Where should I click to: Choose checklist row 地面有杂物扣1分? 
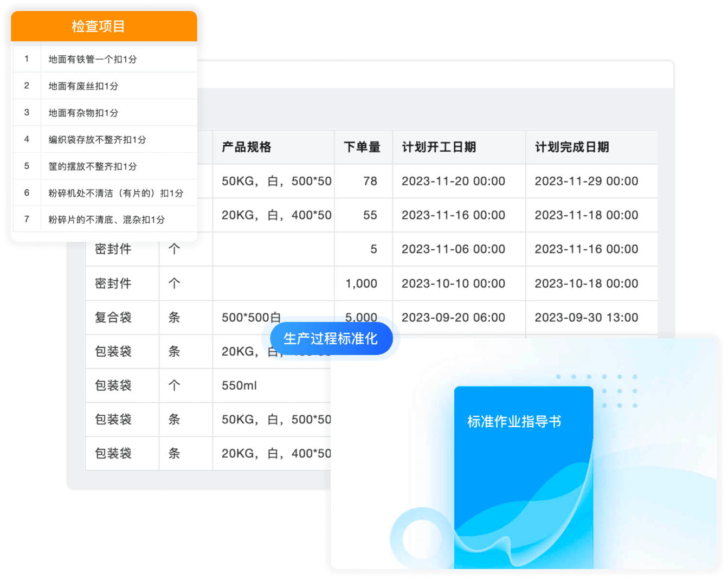click(x=83, y=113)
